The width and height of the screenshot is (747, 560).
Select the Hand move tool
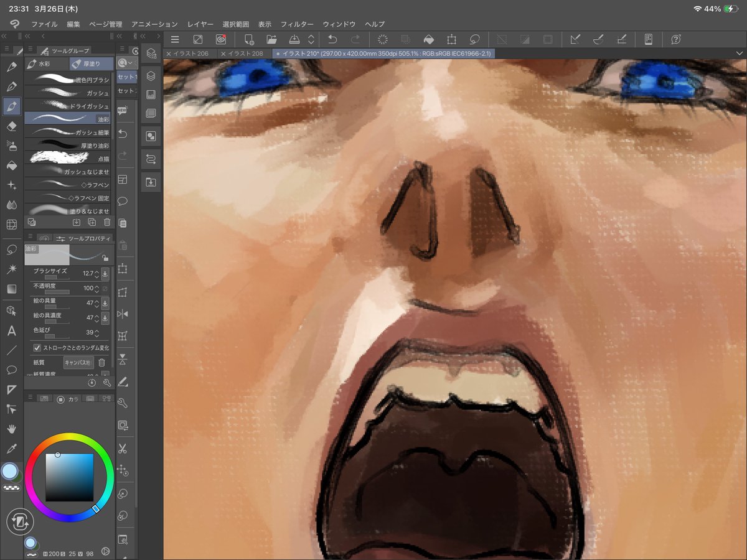click(x=11, y=429)
